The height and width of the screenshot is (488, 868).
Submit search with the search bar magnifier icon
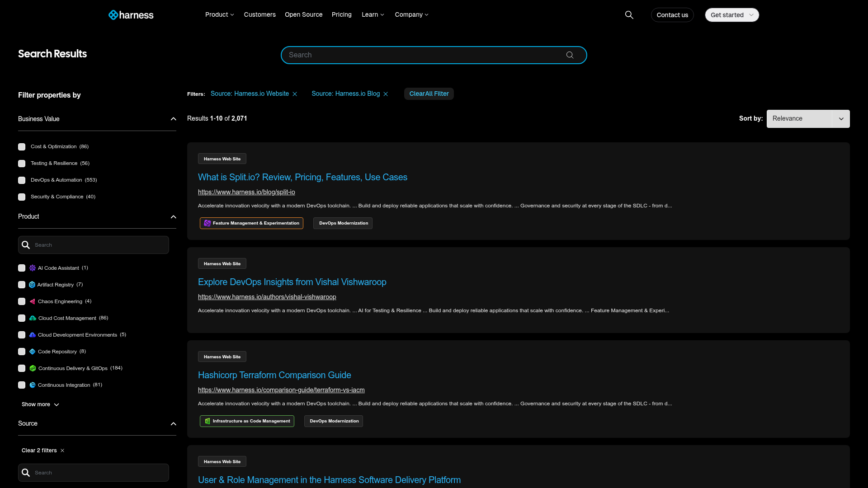coord(570,55)
